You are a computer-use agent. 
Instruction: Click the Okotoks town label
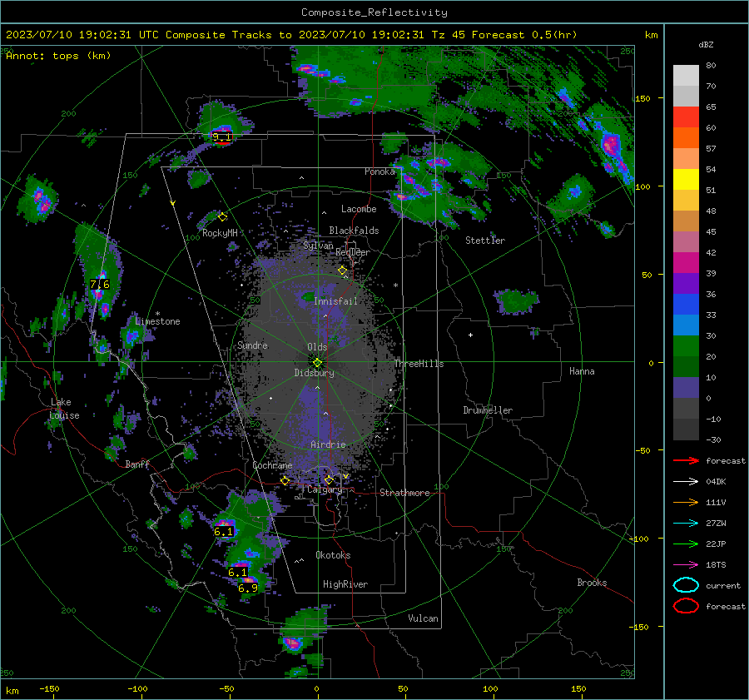coord(333,555)
